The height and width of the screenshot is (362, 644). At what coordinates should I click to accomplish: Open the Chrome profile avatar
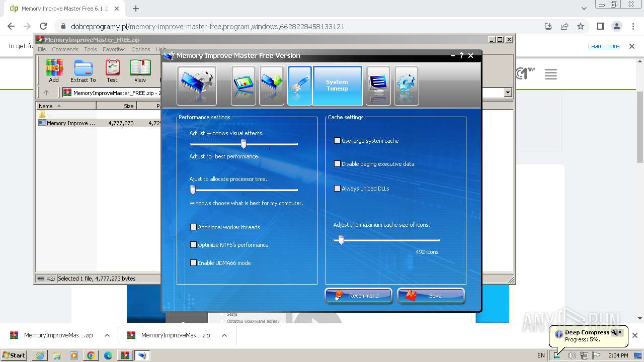(616, 27)
